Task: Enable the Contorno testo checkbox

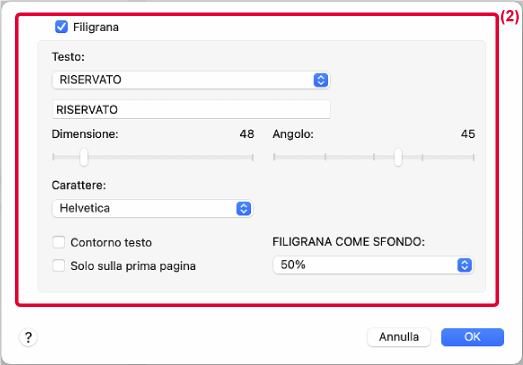Action: (59, 242)
